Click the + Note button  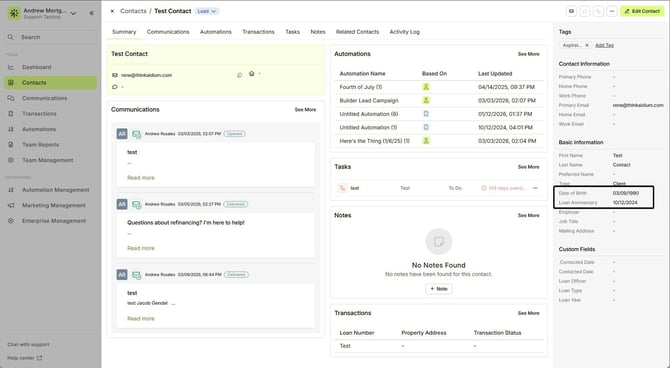439,289
